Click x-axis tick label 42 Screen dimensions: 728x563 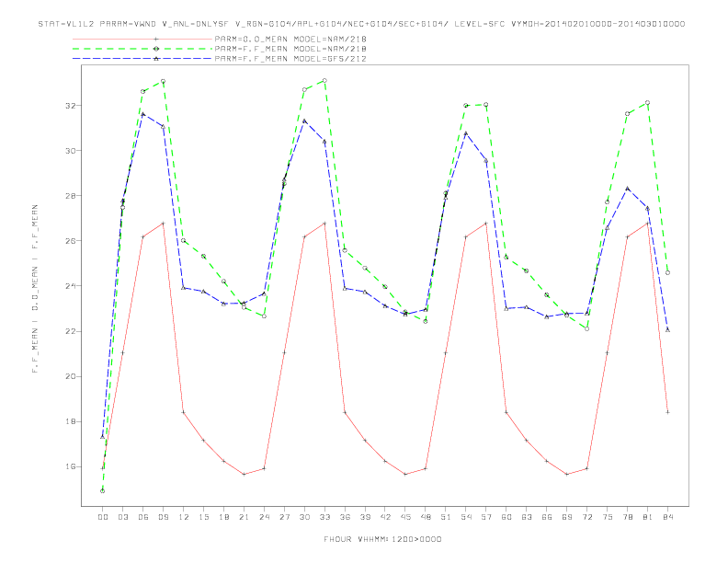tap(385, 517)
